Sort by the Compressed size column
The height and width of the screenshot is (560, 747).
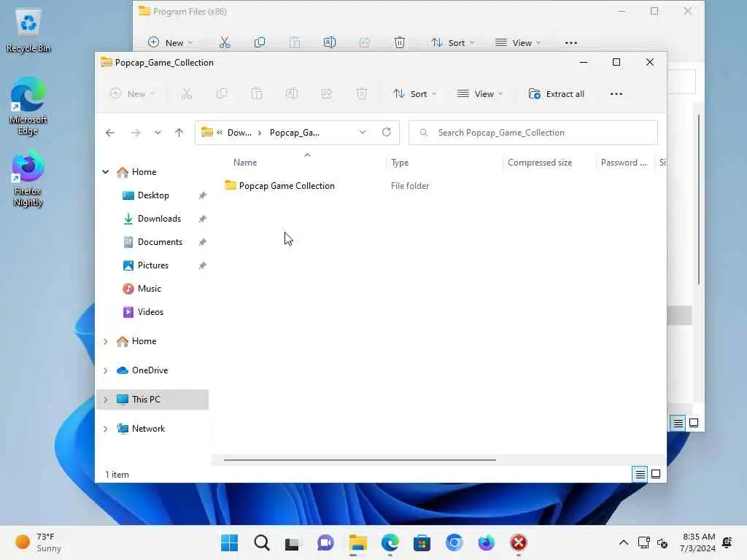(x=540, y=163)
